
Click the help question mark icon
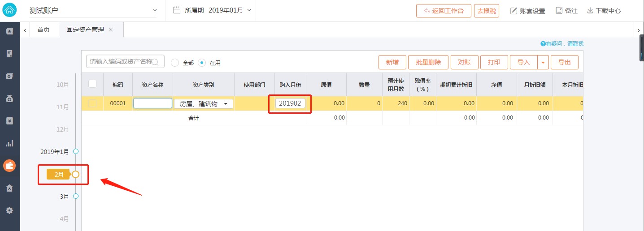pyautogui.click(x=543, y=44)
